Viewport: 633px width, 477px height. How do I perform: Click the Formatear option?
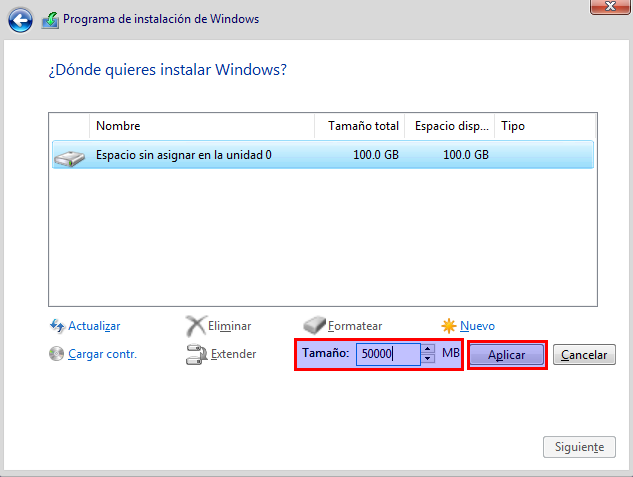tap(355, 326)
